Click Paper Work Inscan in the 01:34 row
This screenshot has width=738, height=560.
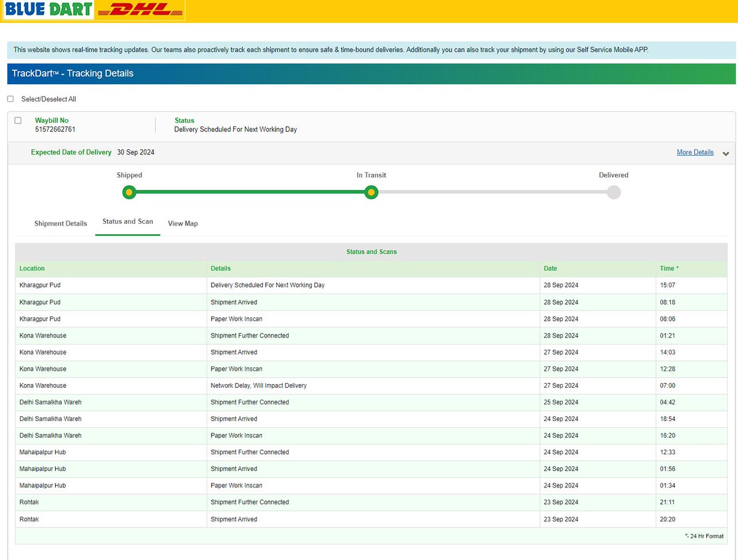(x=236, y=486)
